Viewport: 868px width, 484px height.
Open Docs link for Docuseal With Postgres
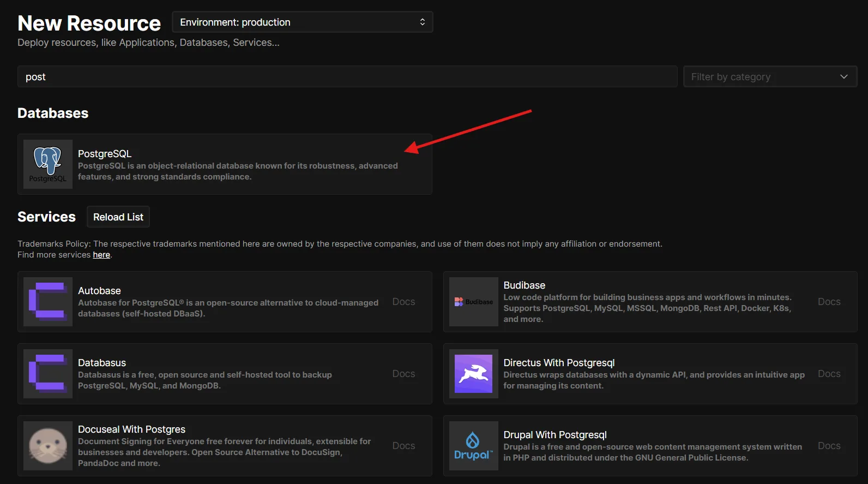coord(403,446)
